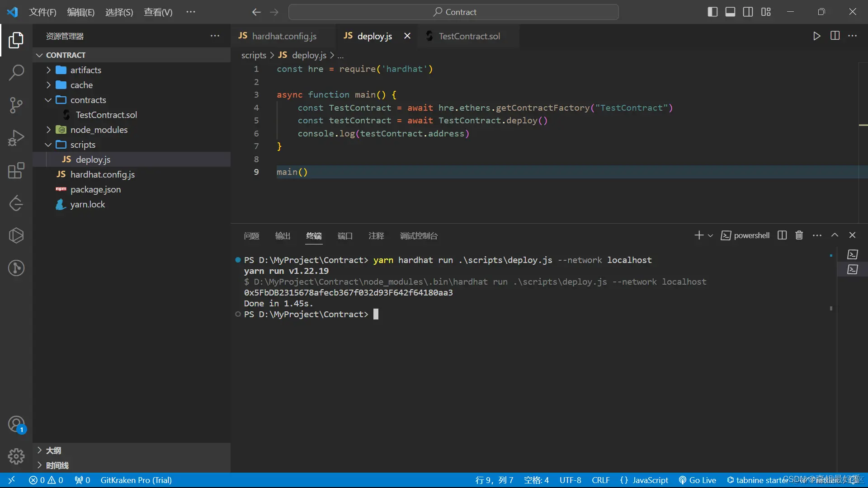868x488 pixels.
Task: Open Manage settings gear icon
Action: pyautogui.click(x=16, y=456)
